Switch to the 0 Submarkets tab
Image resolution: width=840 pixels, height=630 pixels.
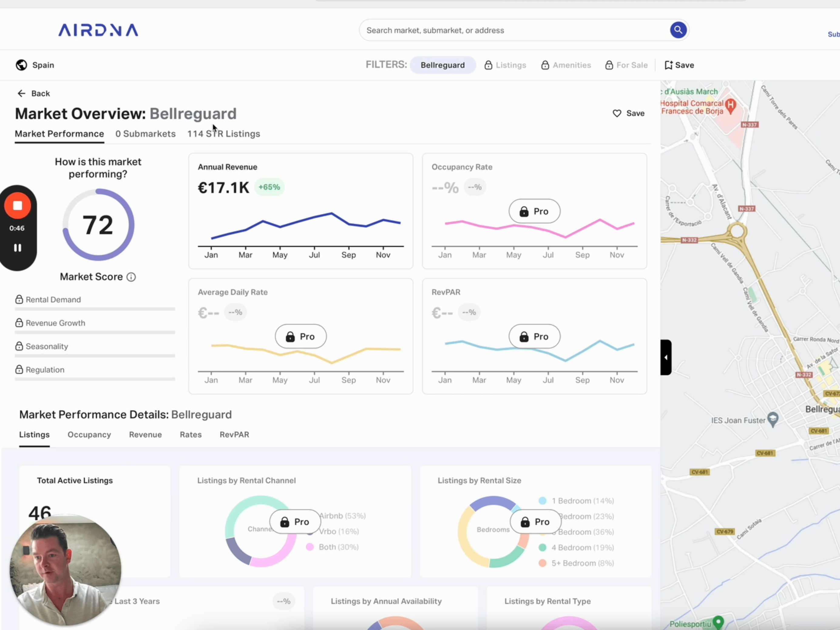coord(145,134)
